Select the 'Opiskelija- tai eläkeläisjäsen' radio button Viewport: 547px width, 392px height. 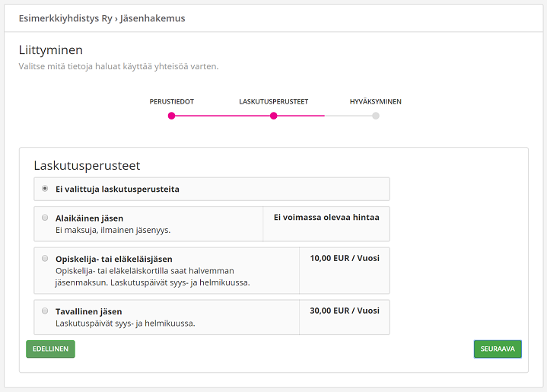(46, 258)
